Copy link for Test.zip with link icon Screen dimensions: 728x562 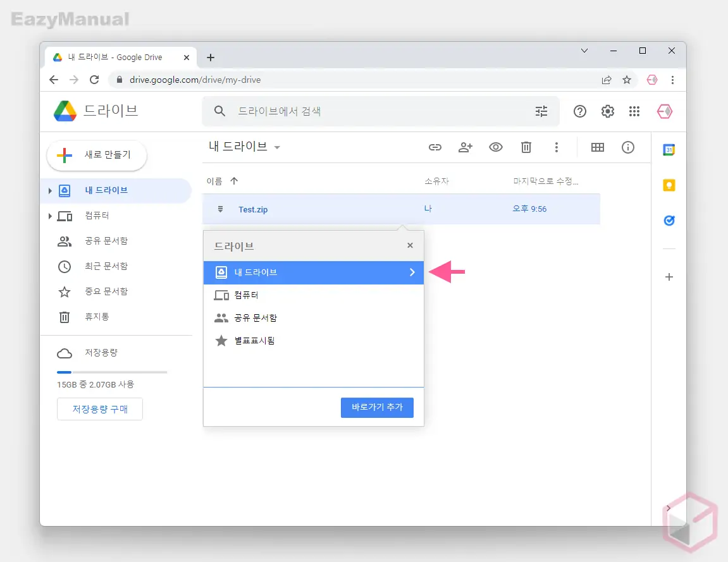[435, 147]
